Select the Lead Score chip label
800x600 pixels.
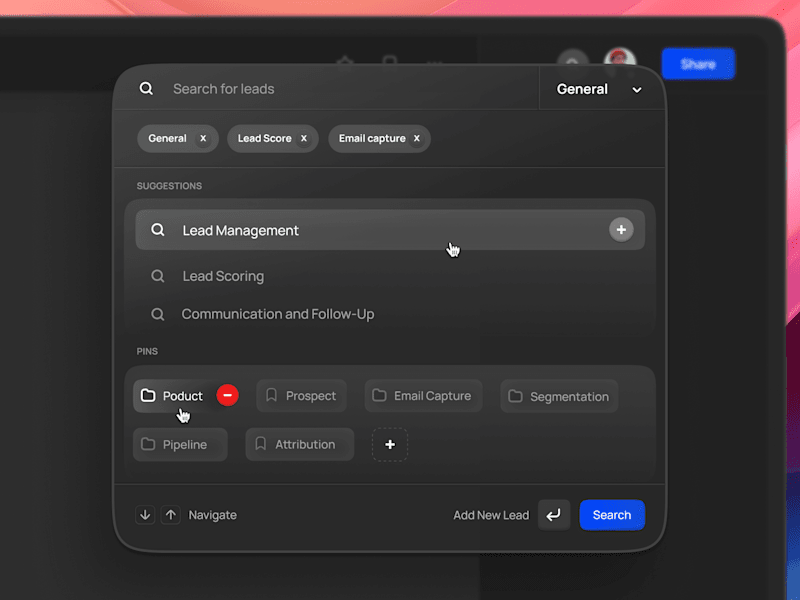264,138
